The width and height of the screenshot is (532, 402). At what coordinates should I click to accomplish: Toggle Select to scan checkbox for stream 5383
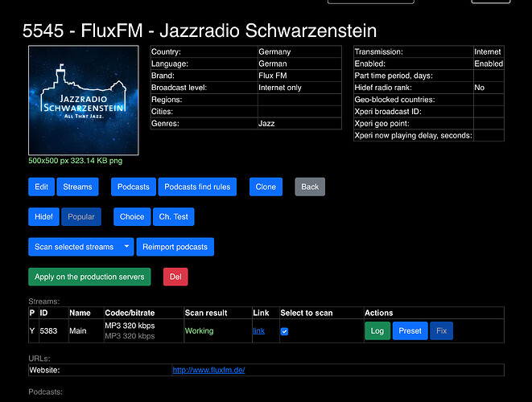[284, 331]
